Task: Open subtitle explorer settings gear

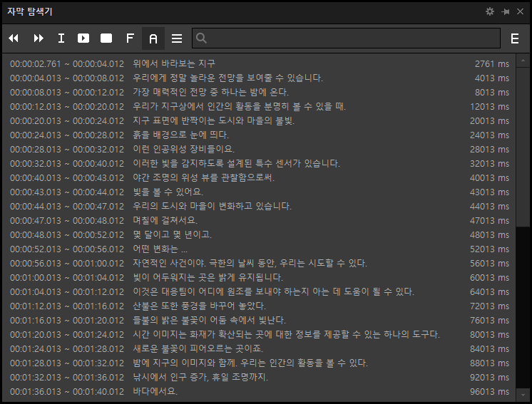Action: tap(490, 11)
